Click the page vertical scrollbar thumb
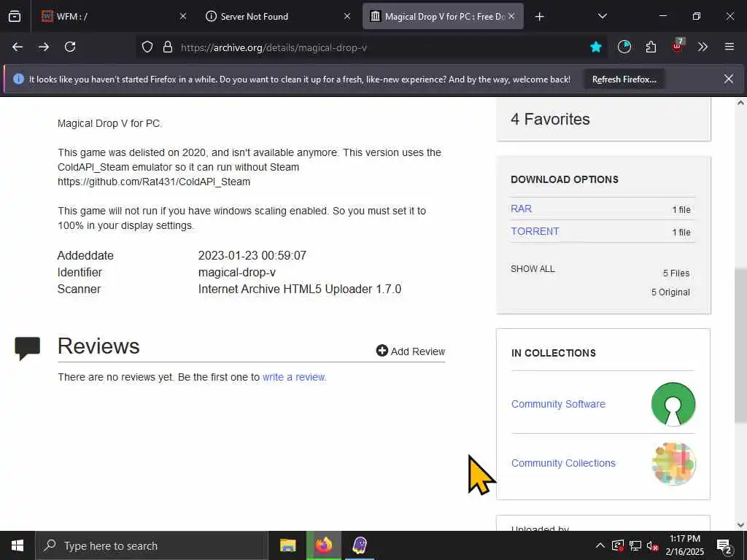 740,345
